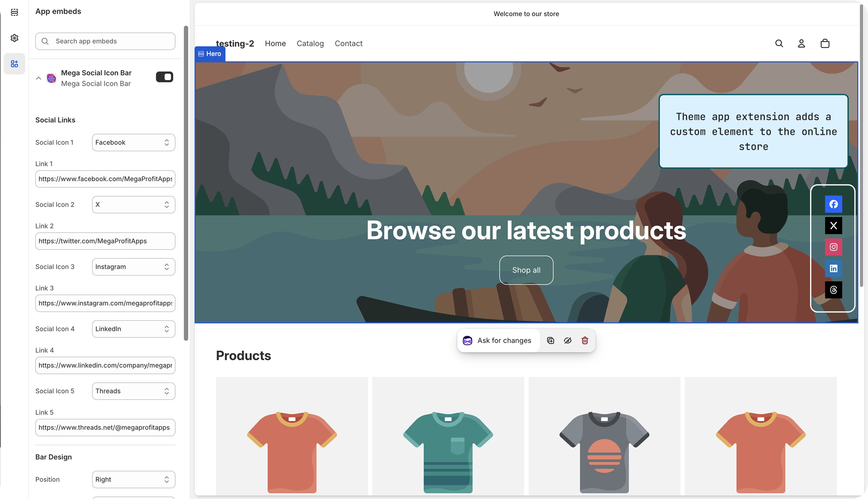The width and height of the screenshot is (868, 499).
Task: Go to Home in store navigation
Action: pyautogui.click(x=275, y=44)
